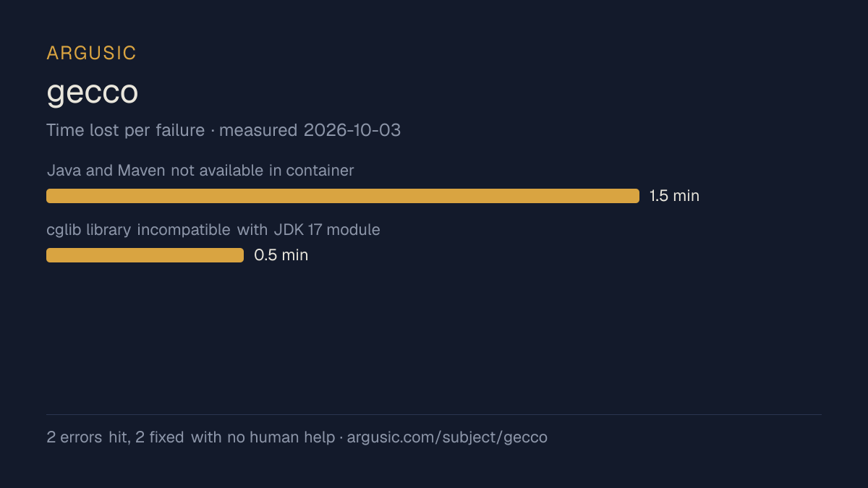Click right end of the 0.5 min bar

[239, 255]
